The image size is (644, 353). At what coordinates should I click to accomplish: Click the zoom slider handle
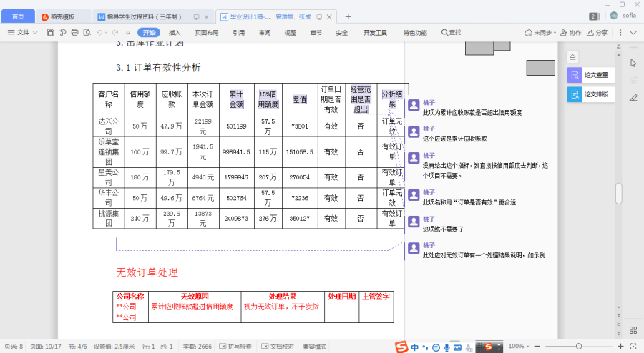pos(578,347)
